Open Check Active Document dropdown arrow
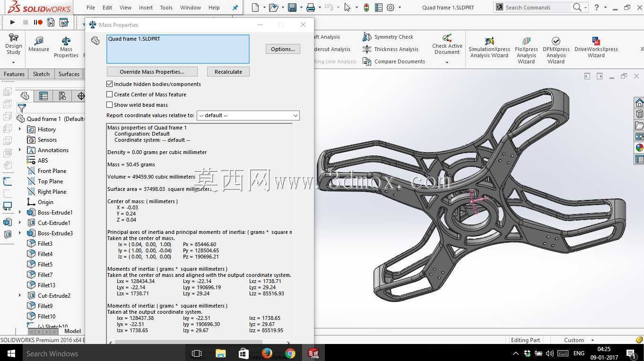644x361 pixels. coord(447,62)
